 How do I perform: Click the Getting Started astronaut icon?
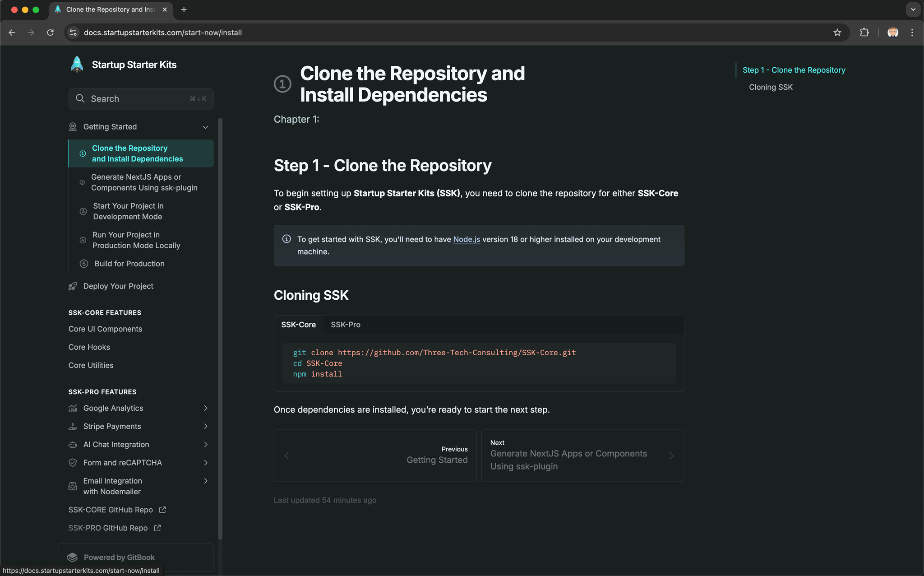(73, 127)
